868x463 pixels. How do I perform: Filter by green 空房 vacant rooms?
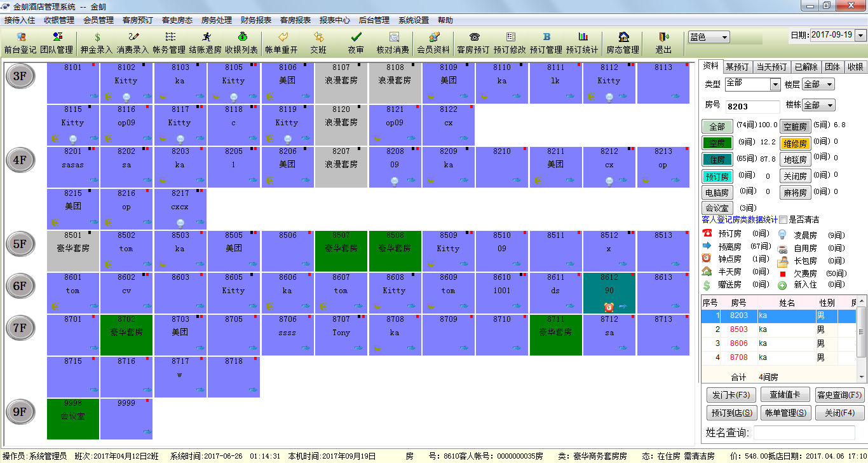pos(717,143)
